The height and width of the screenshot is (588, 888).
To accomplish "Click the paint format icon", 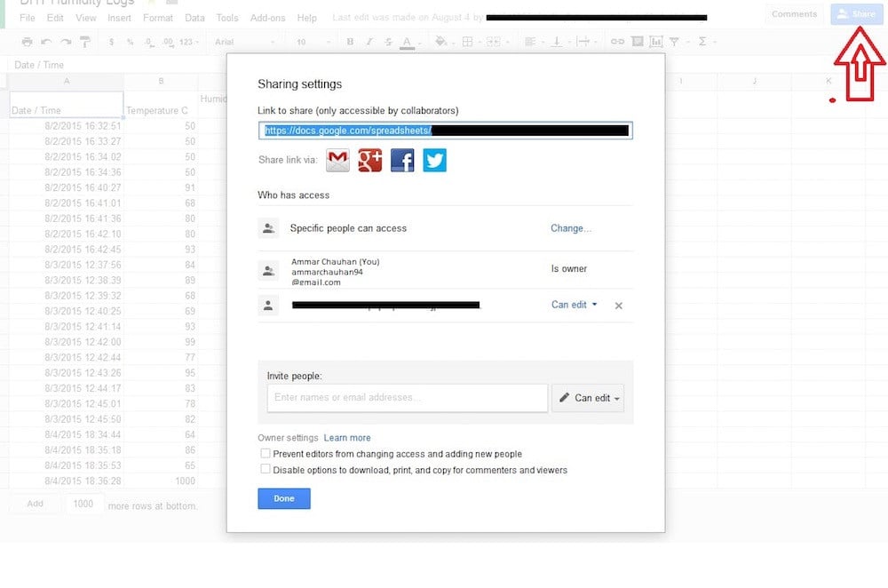I will tap(85, 42).
